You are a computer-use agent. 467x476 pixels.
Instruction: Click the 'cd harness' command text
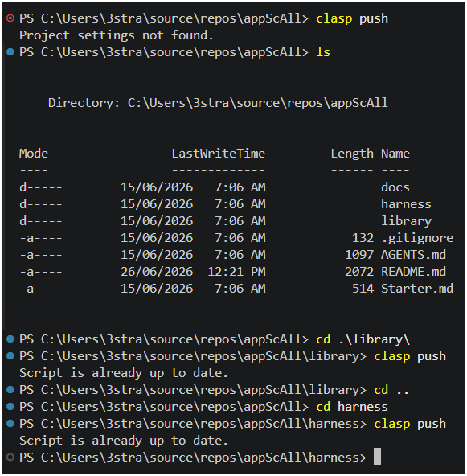(352, 407)
